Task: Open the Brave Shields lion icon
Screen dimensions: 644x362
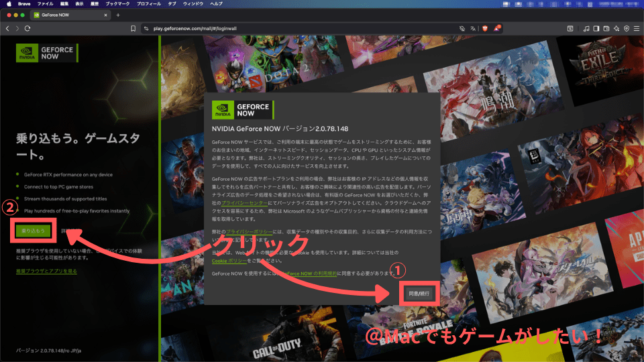Action: tap(485, 28)
